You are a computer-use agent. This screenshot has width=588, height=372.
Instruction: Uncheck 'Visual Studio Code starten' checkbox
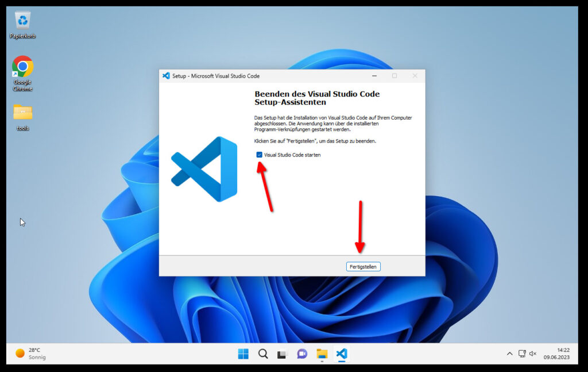259,155
